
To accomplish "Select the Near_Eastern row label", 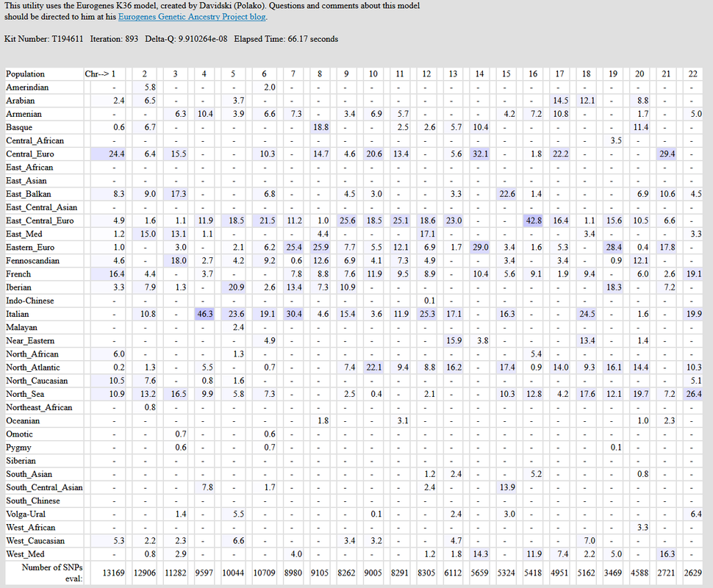I will (30, 340).
